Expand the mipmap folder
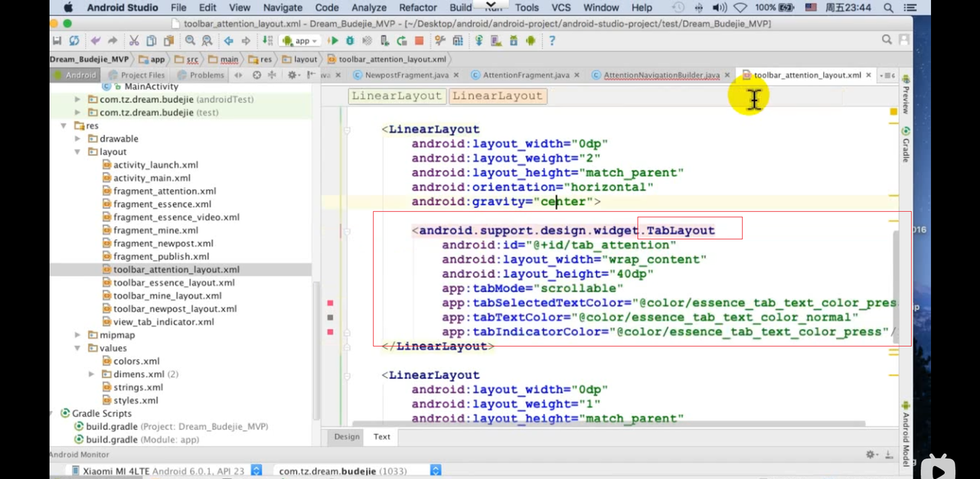 [78, 334]
